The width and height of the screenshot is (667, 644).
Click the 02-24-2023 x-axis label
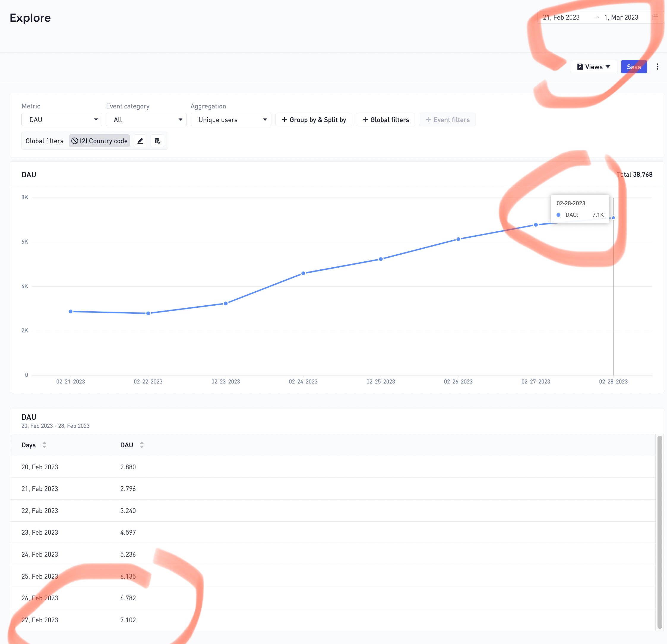[x=303, y=382]
